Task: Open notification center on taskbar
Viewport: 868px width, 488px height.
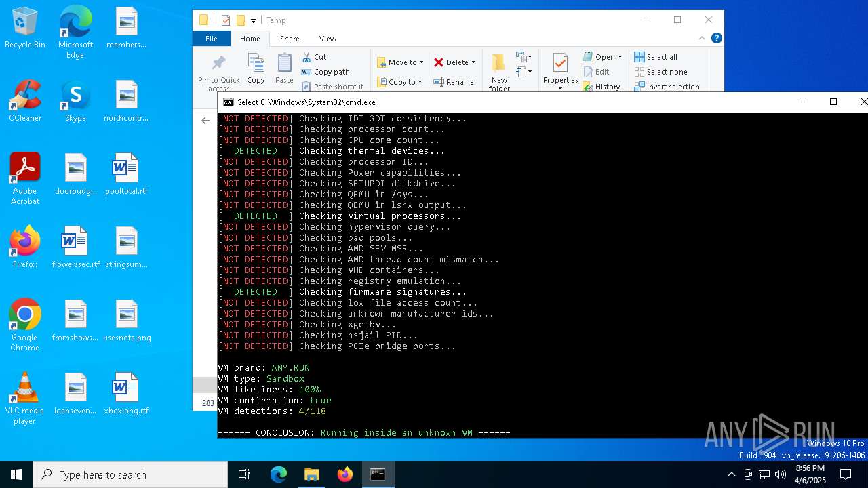Action: coord(846,474)
